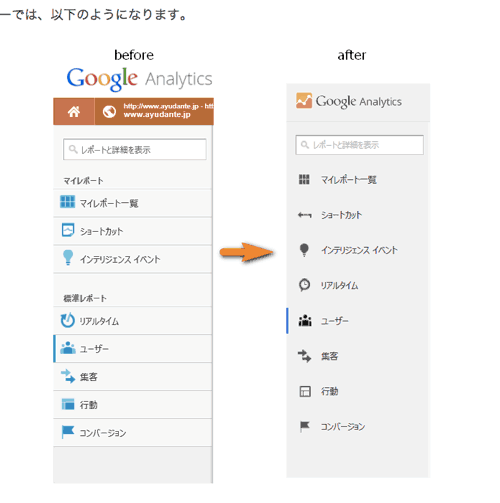
Task: Click orange Google Analytics logo icon in after panel
Action: (304, 101)
